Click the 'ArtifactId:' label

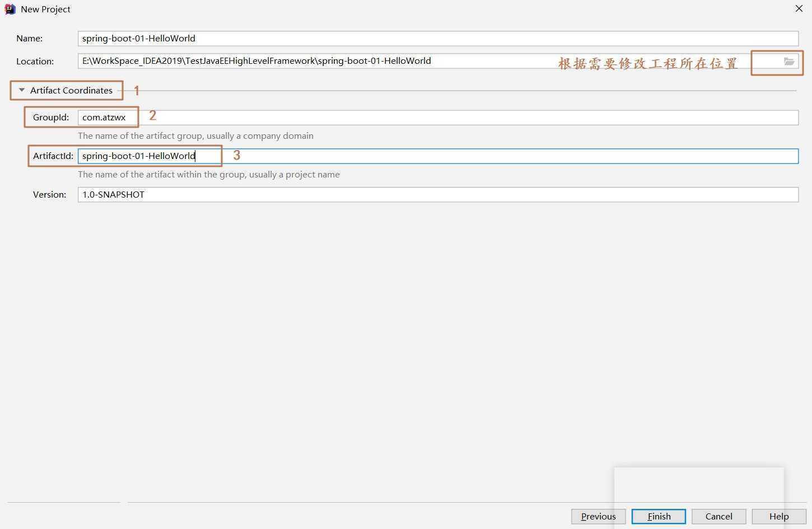click(x=53, y=156)
